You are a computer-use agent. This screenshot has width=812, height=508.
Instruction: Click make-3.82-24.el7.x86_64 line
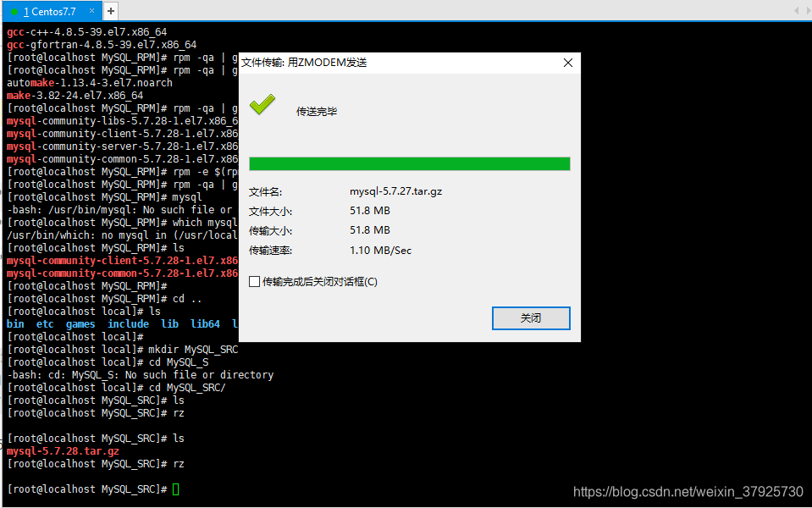75,96
